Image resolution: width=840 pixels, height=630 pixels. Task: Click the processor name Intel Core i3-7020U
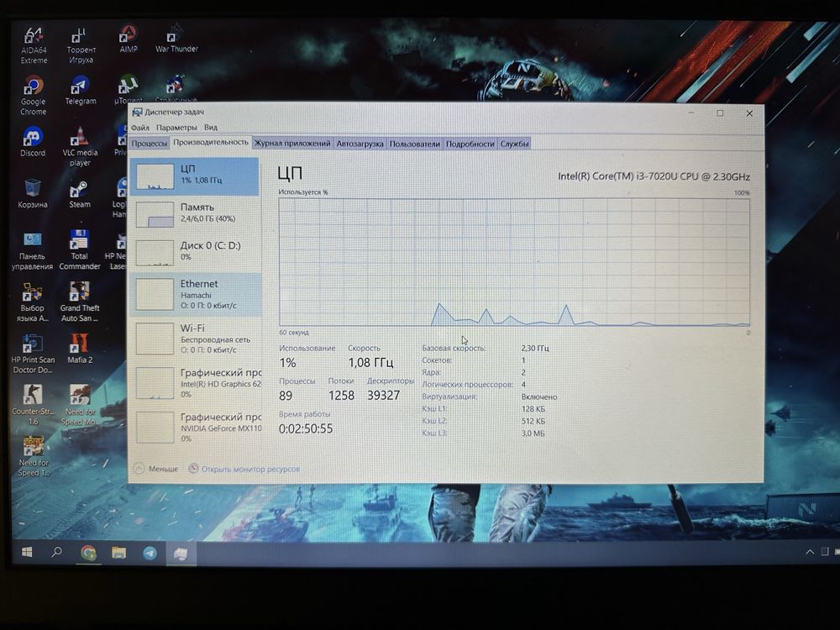[654, 176]
